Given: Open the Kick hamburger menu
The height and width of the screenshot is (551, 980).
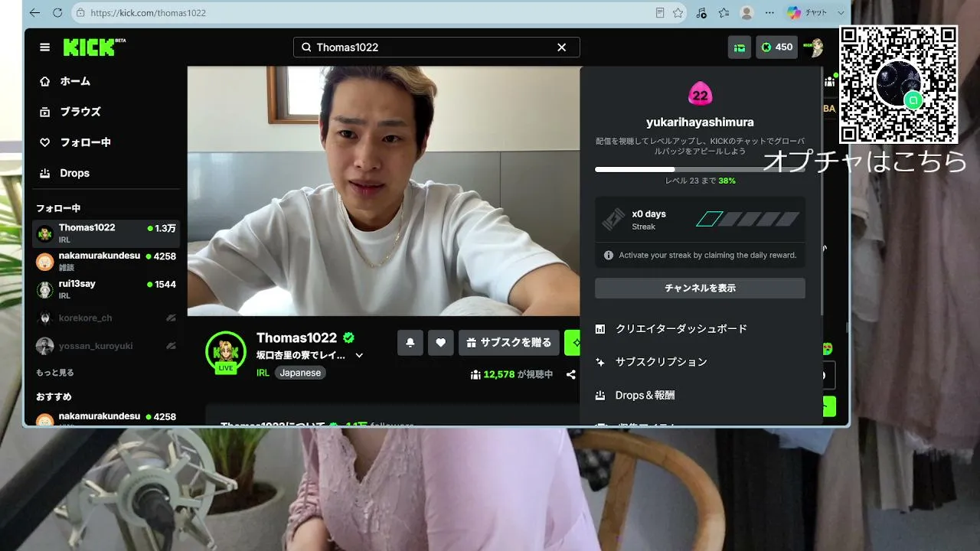Looking at the screenshot, I should (x=45, y=47).
